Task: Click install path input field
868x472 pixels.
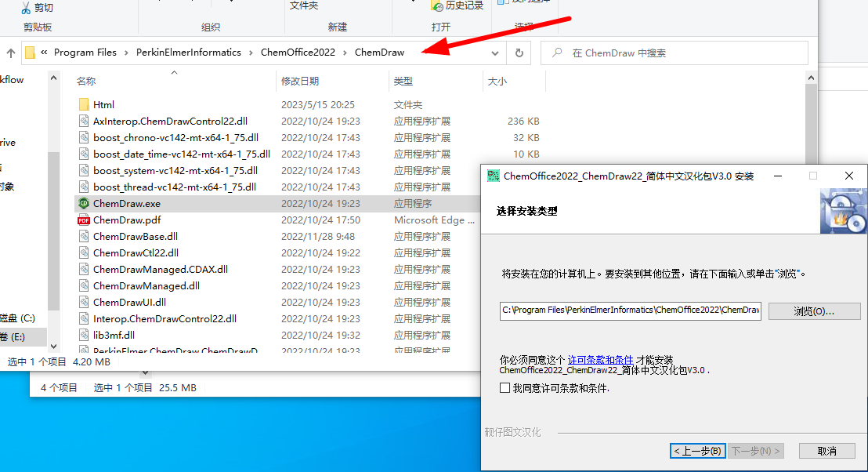Action: tap(630, 310)
